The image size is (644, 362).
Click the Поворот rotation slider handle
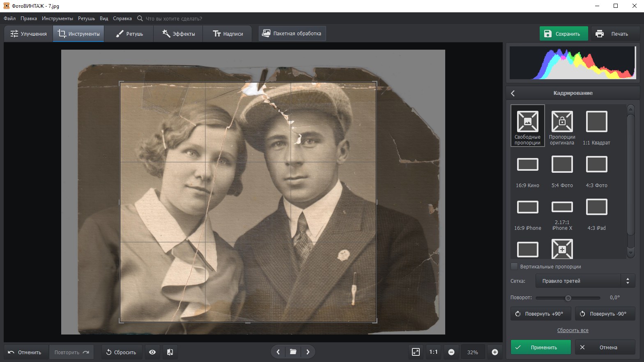click(x=568, y=298)
